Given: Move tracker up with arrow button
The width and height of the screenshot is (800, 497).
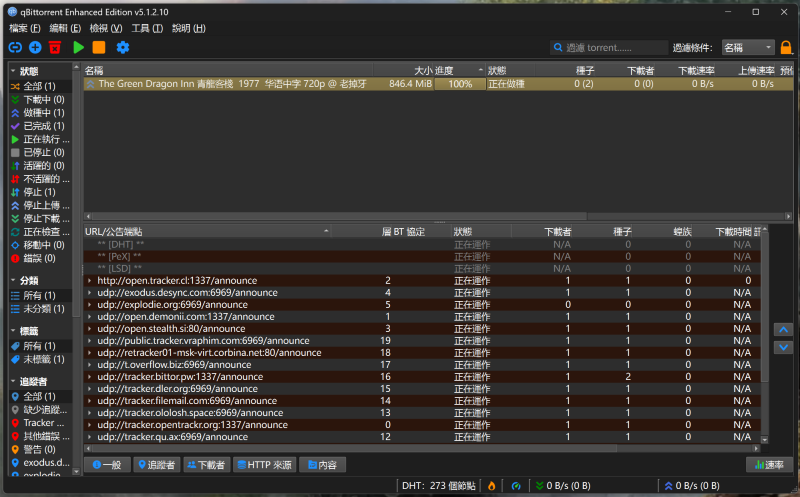Looking at the screenshot, I should click(x=783, y=329).
